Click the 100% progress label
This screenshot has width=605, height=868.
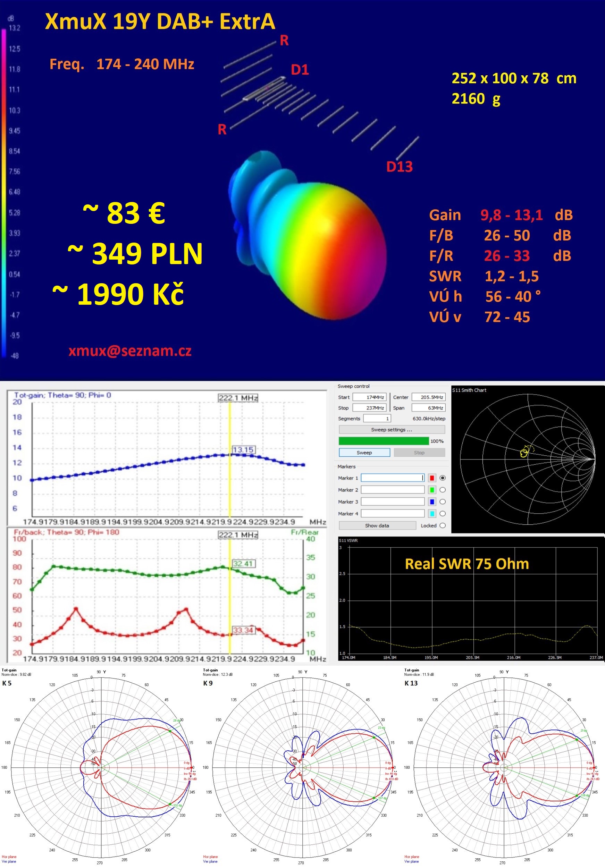click(x=437, y=441)
